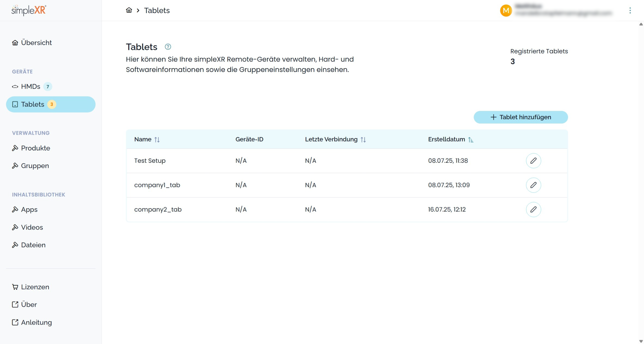Open Gruppen in the sidebar
The height and width of the screenshot is (344, 644).
(35, 166)
